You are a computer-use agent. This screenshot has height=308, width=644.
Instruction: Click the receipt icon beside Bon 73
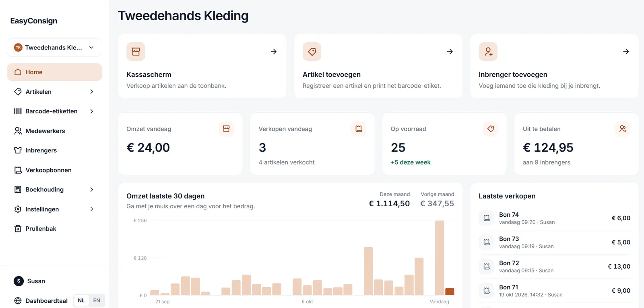click(x=487, y=242)
